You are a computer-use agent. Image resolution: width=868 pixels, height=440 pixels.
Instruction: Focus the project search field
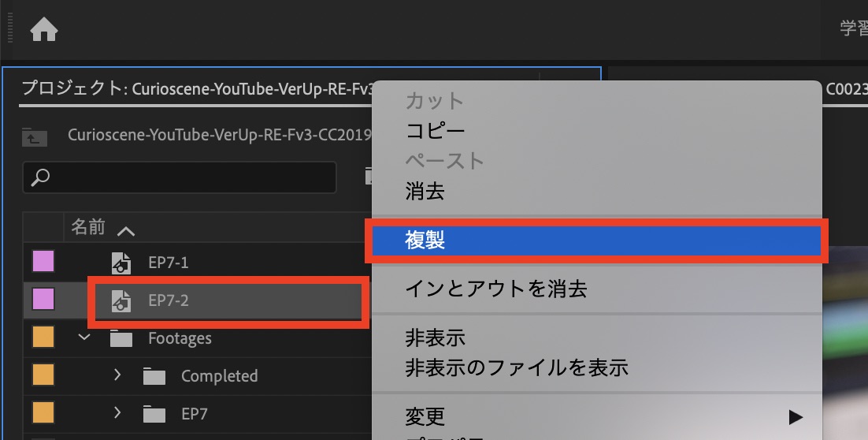pos(180,177)
